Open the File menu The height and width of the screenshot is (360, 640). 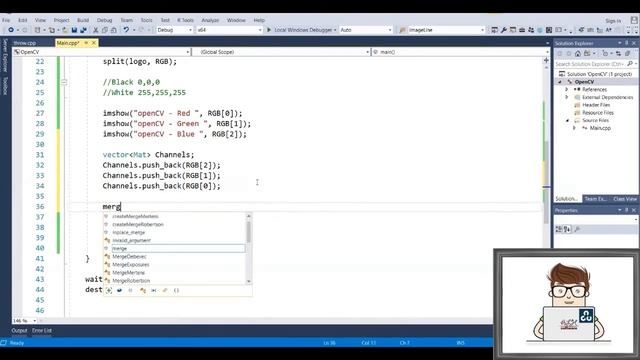pos(6,20)
